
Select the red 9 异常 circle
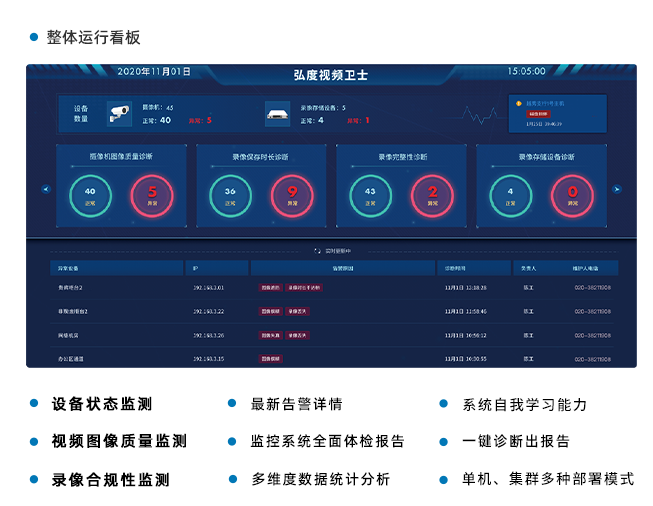[x=292, y=196]
